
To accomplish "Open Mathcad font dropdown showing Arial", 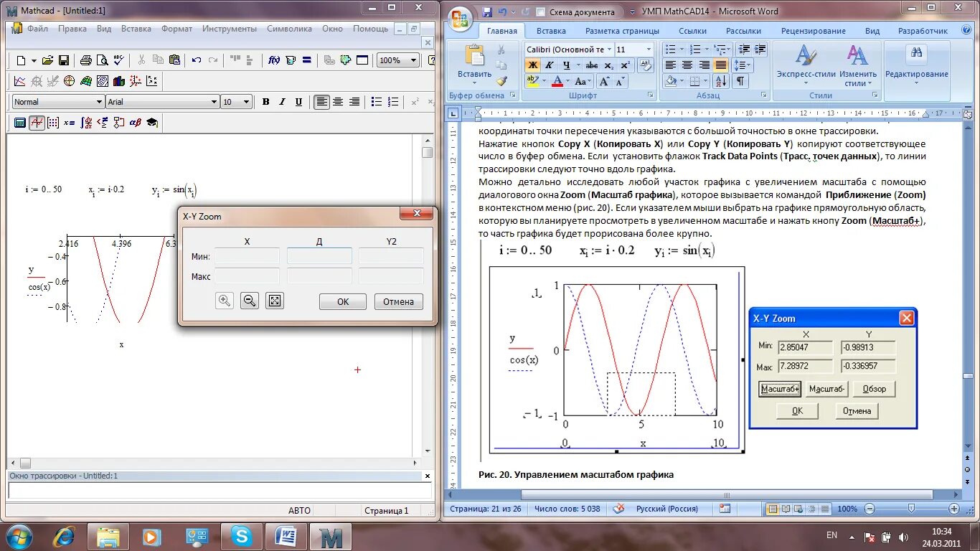I will [163, 102].
